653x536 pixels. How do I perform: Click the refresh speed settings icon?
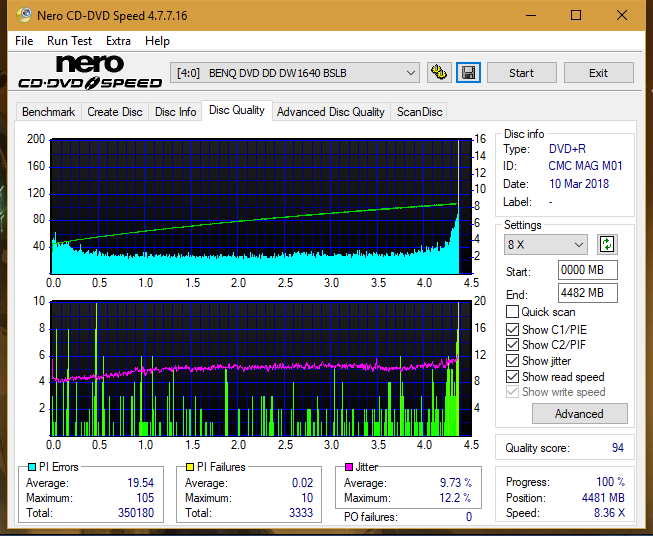click(607, 244)
